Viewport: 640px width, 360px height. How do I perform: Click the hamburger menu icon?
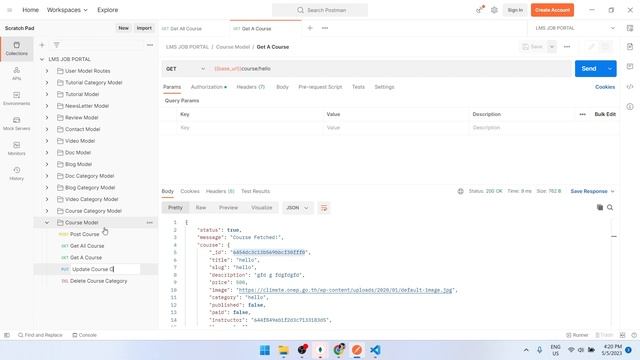click(x=9, y=10)
